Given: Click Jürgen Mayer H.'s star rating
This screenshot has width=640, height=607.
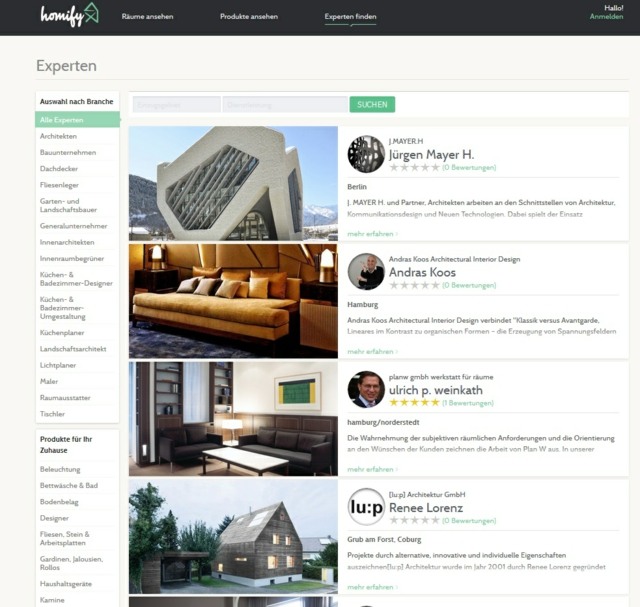Looking at the screenshot, I should click(x=414, y=167).
